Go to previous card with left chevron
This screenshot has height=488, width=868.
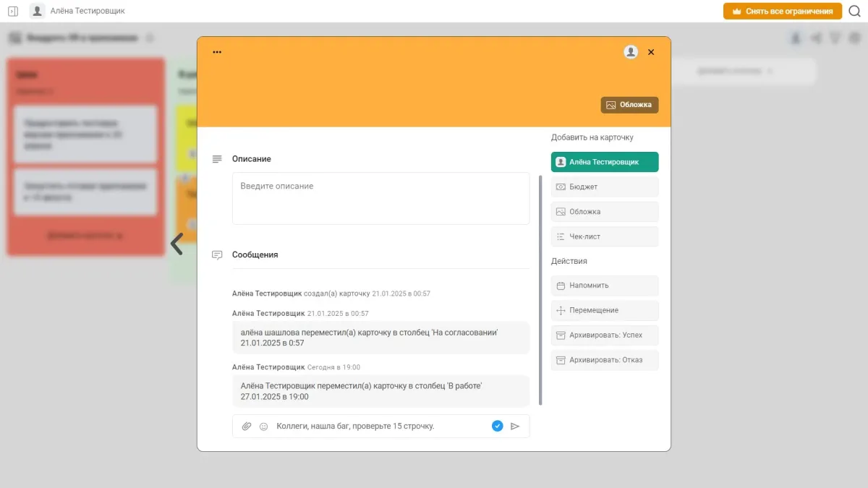(176, 244)
